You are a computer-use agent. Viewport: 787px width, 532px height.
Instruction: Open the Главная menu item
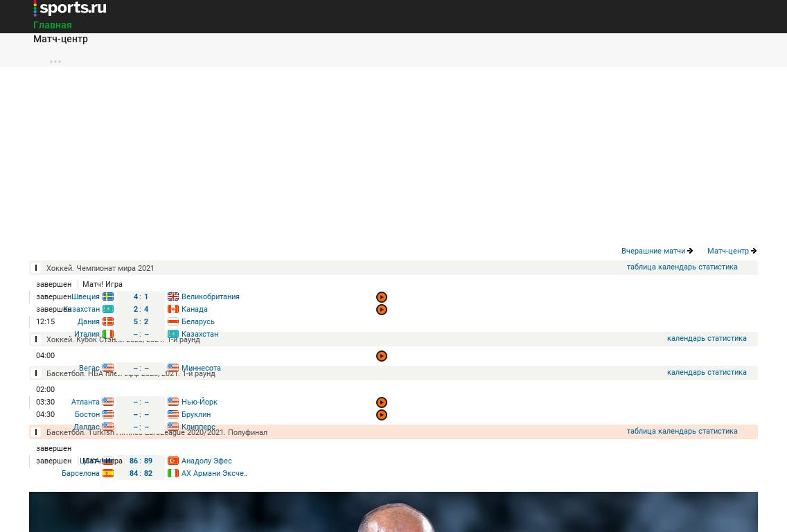(53, 25)
